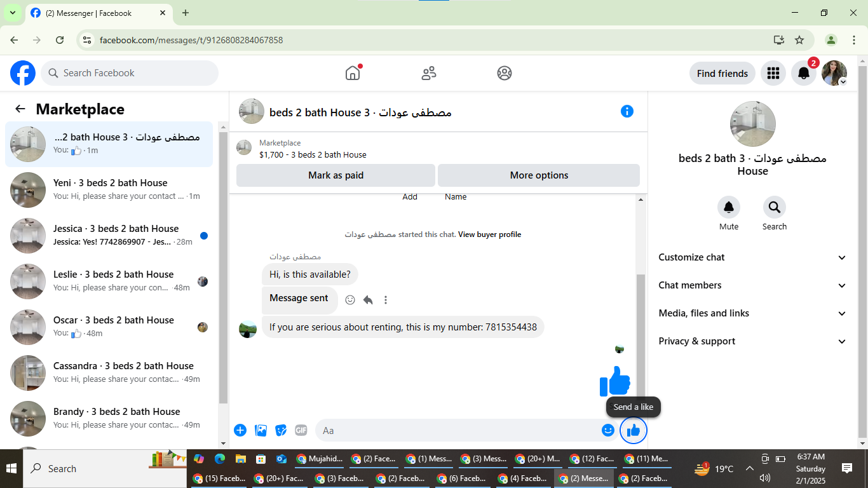This screenshot has width=868, height=488.
Task: Expand Chat members section
Action: click(x=753, y=285)
